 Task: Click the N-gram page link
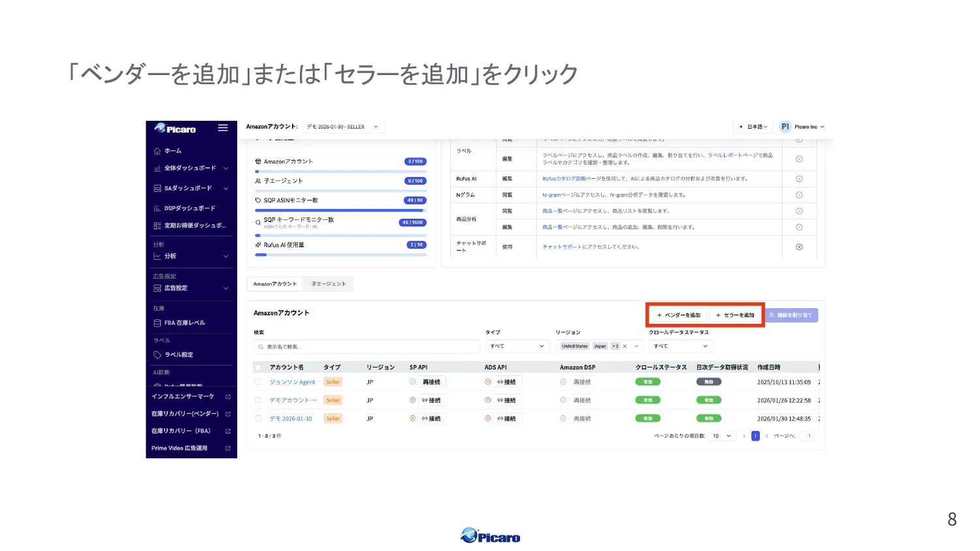click(x=551, y=195)
